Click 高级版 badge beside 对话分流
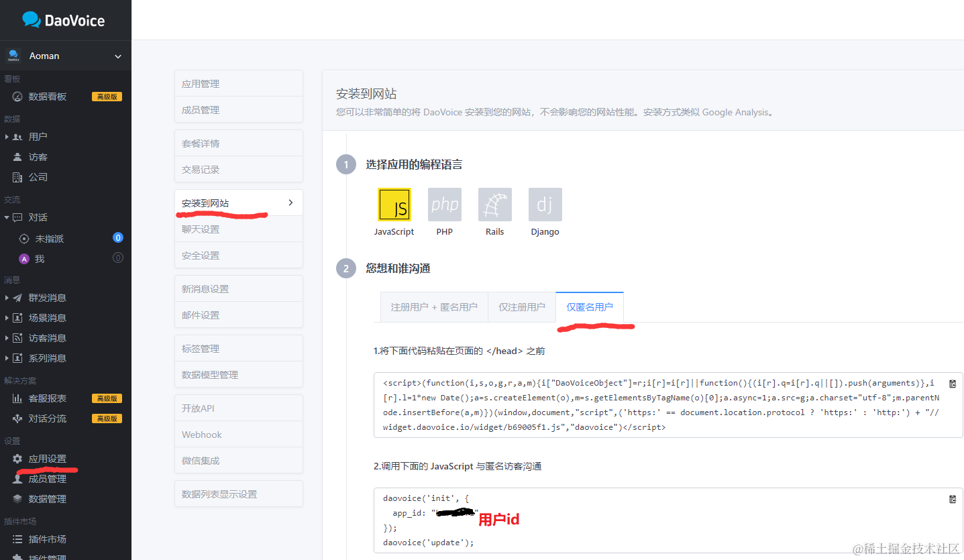This screenshot has height=560, width=964. pyautogui.click(x=107, y=418)
